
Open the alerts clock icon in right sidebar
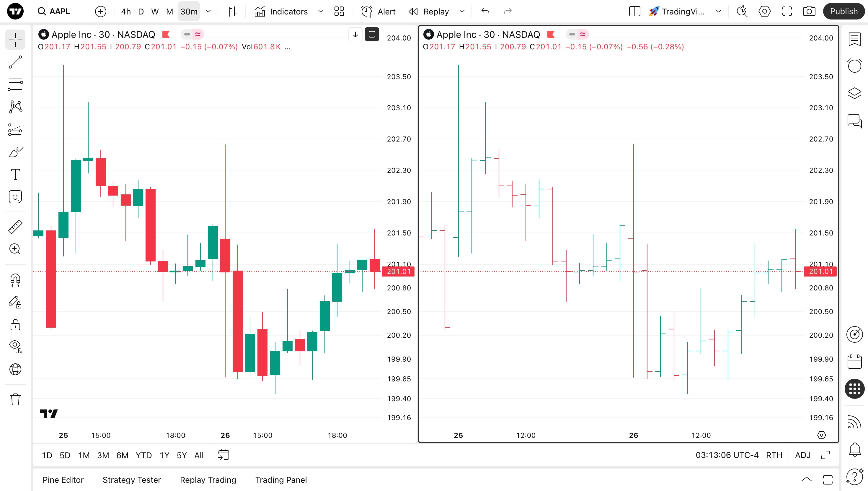point(854,65)
